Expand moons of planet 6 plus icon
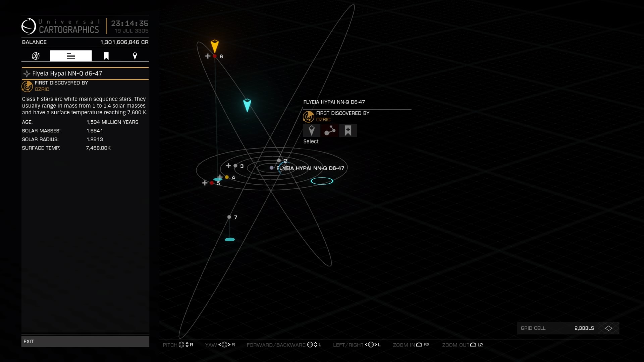 pyautogui.click(x=208, y=56)
